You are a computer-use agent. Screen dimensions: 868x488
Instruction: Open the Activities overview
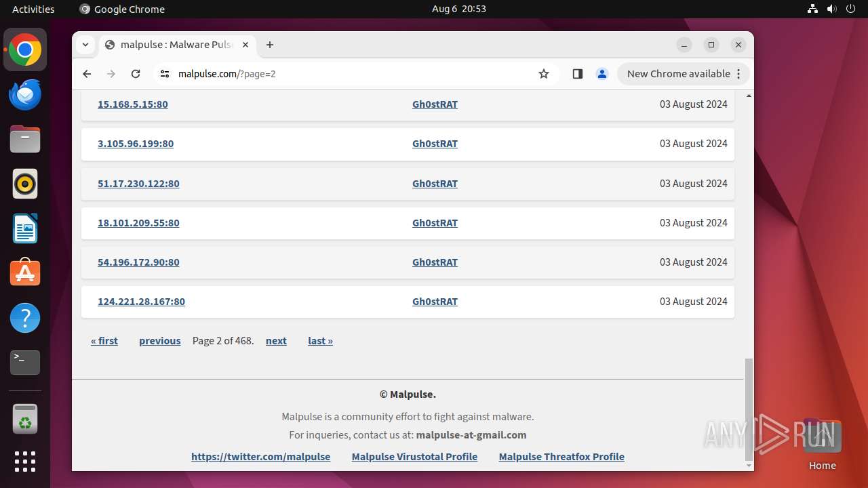click(x=33, y=9)
